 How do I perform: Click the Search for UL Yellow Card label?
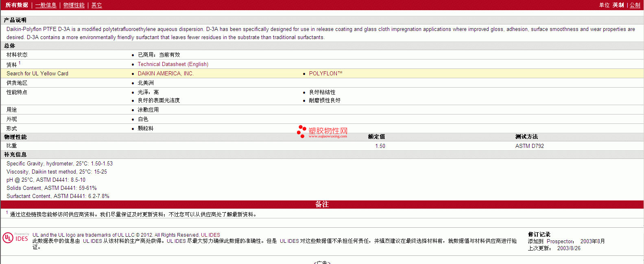point(37,74)
